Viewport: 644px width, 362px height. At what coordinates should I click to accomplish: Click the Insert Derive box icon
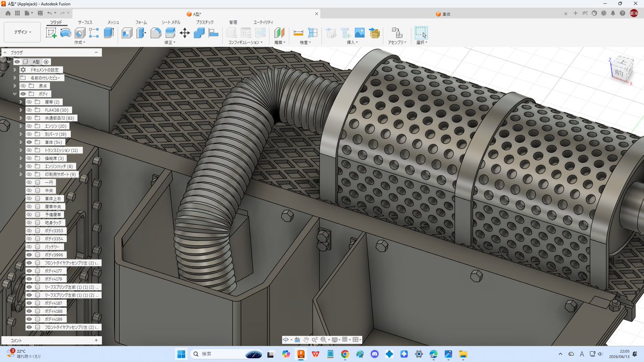(x=374, y=33)
